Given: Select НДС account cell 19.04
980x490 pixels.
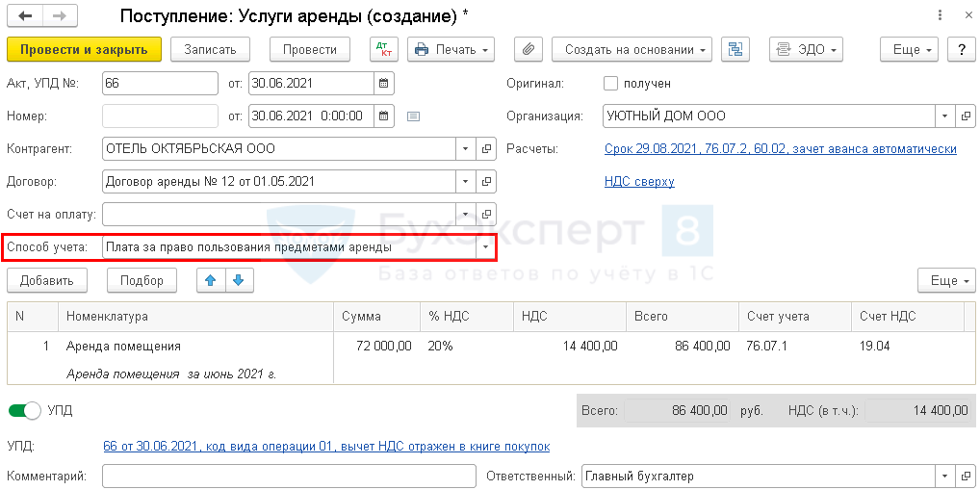Looking at the screenshot, I should (x=907, y=346).
